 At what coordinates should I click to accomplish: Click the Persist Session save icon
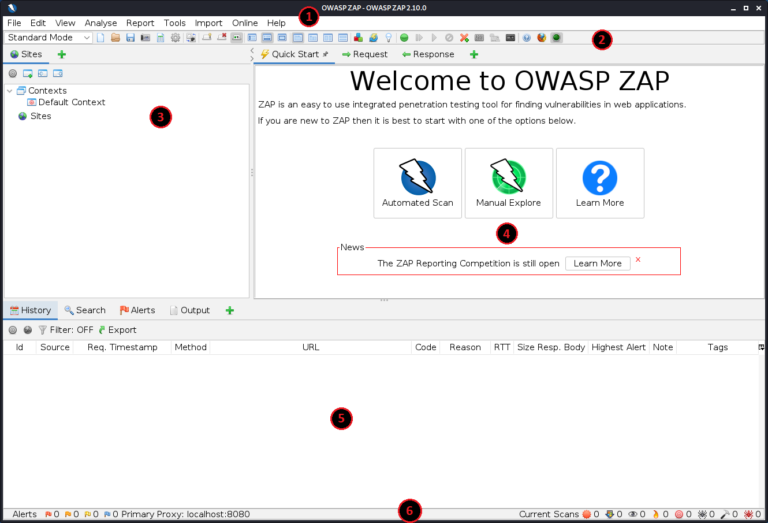click(130, 38)
